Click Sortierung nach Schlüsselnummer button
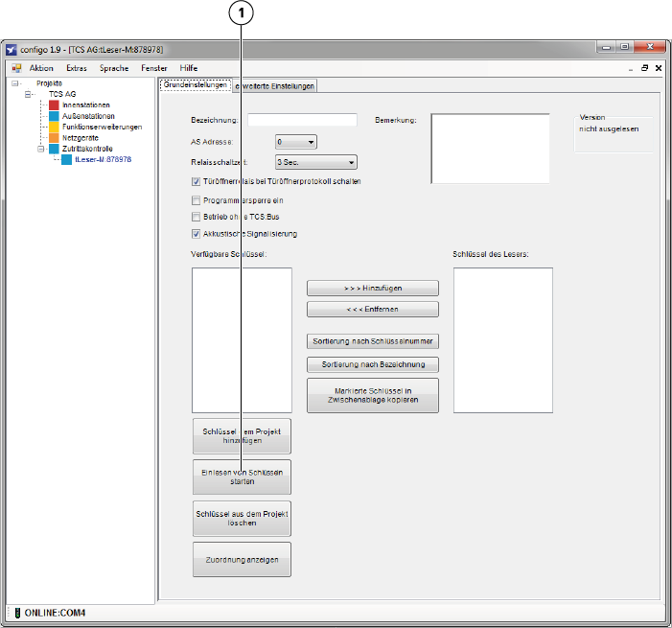This screenshot has height=628, width=672. (372, 341)
